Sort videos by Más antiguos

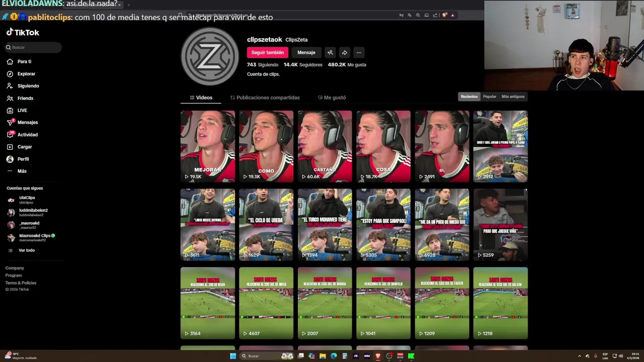point(513,97)
